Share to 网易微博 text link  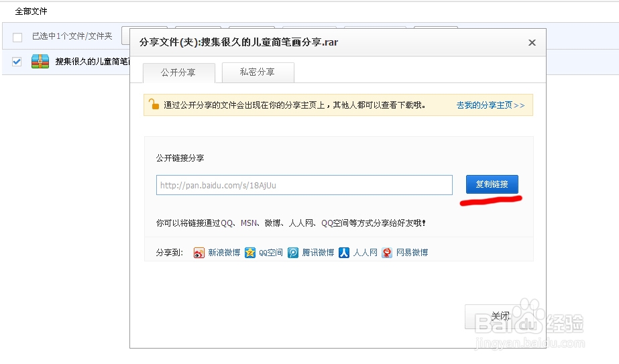(412, 253)
